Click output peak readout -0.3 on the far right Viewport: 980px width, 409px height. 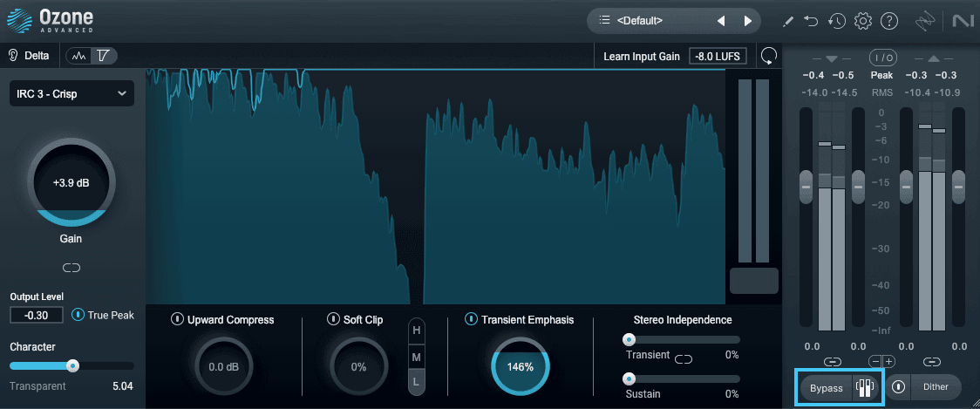946,75
